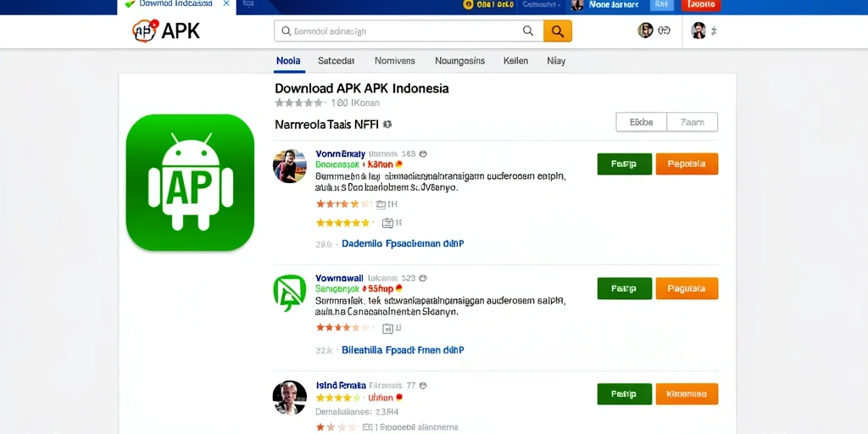868x434 pixels.
Task: Open the Keilen tab
Action: coord(515,61)
